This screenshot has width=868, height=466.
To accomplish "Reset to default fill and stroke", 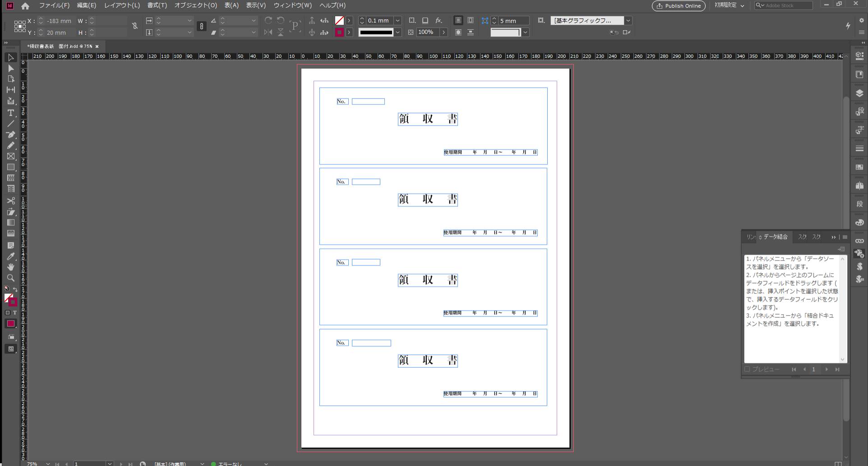I will point(7,288).
